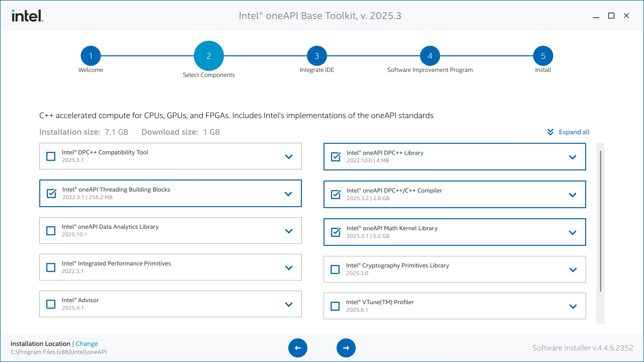Click the Expand all double-chevron icon
Screen dimensions: 644x362
550,132
